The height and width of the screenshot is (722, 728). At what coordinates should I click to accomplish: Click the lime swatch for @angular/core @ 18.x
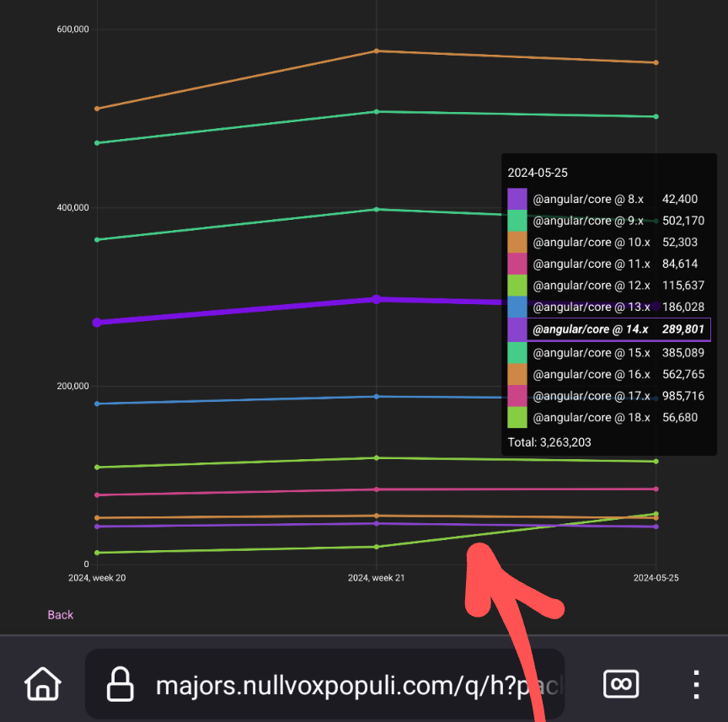point(517,417)
